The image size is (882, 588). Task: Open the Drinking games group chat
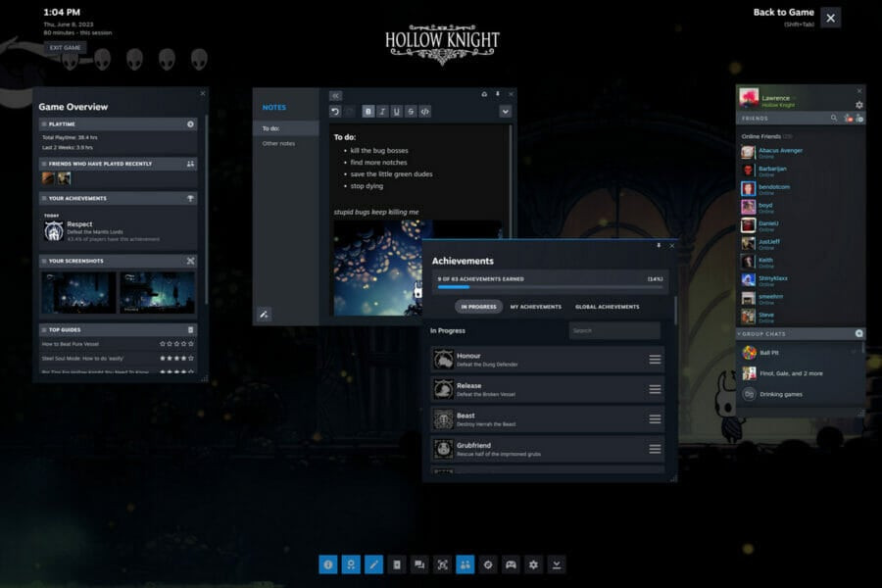(801, 394)
